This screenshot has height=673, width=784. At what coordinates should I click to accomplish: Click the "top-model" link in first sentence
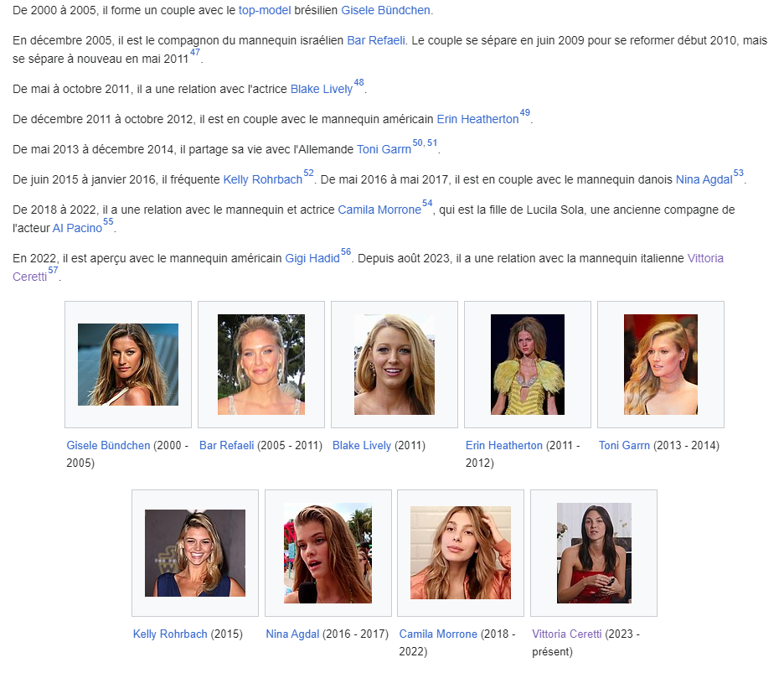(265, 11)
